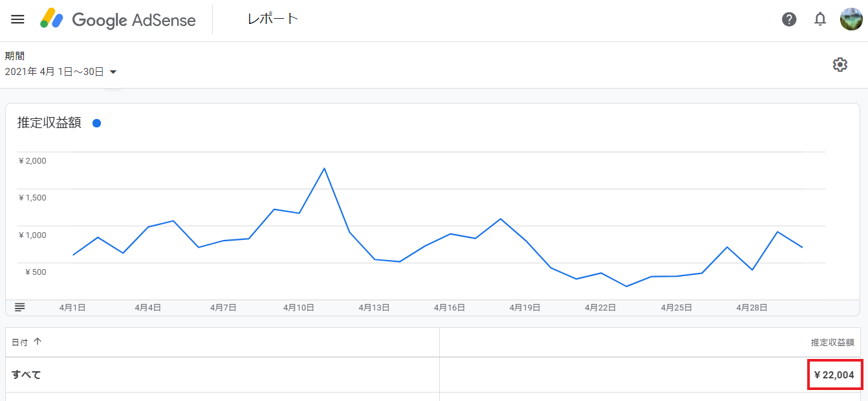Toggle sort arrow next to 日付
This screenshot has height=401, width=868.
tap(38, 341)
